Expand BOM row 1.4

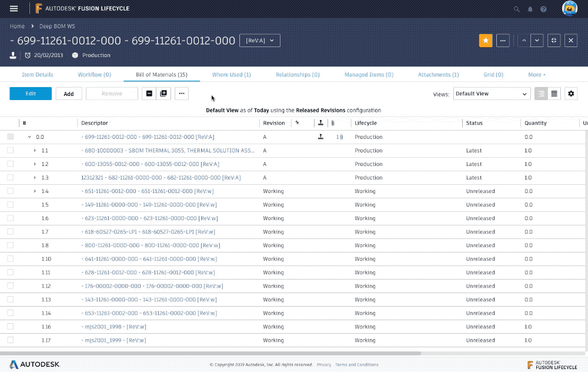coord(35,191)
